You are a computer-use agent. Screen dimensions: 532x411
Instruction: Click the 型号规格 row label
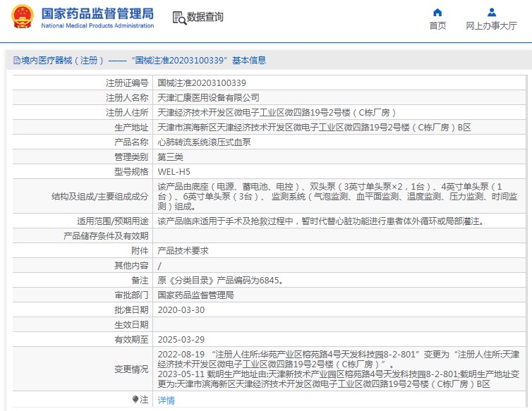tap(131, 172)
